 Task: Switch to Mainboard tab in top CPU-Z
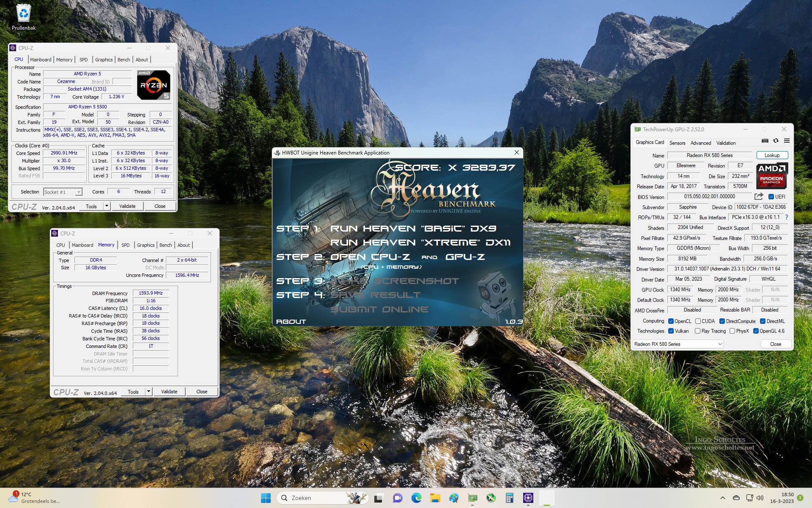click(x=41, y=60)
